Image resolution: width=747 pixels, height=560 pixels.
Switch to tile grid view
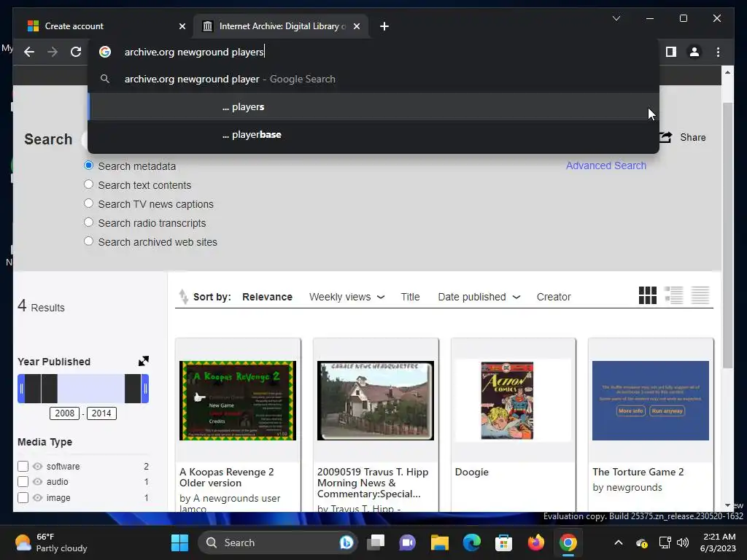tap(648, 295)
